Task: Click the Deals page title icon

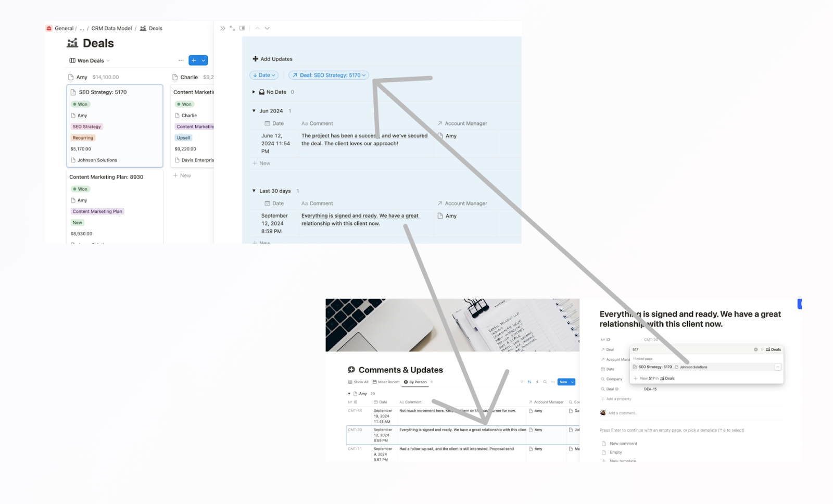Action: pos(72,43)
